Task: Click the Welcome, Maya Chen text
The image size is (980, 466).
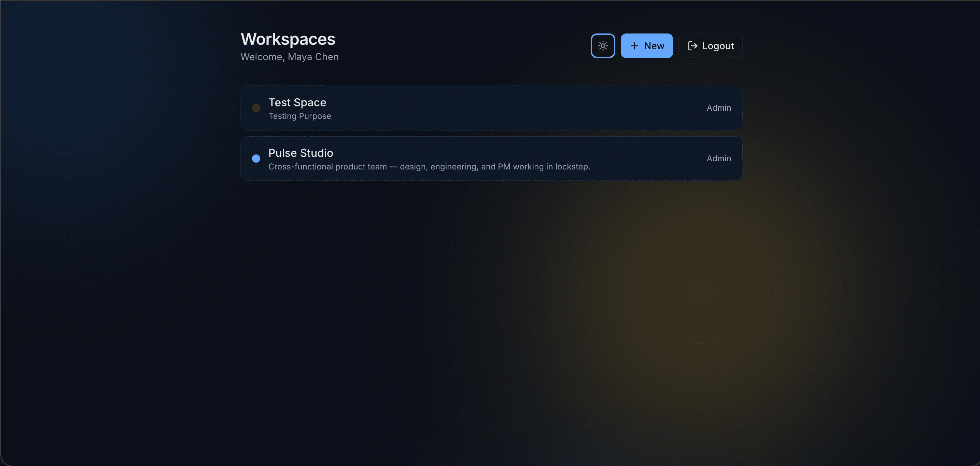Action: tap(289, 57)
